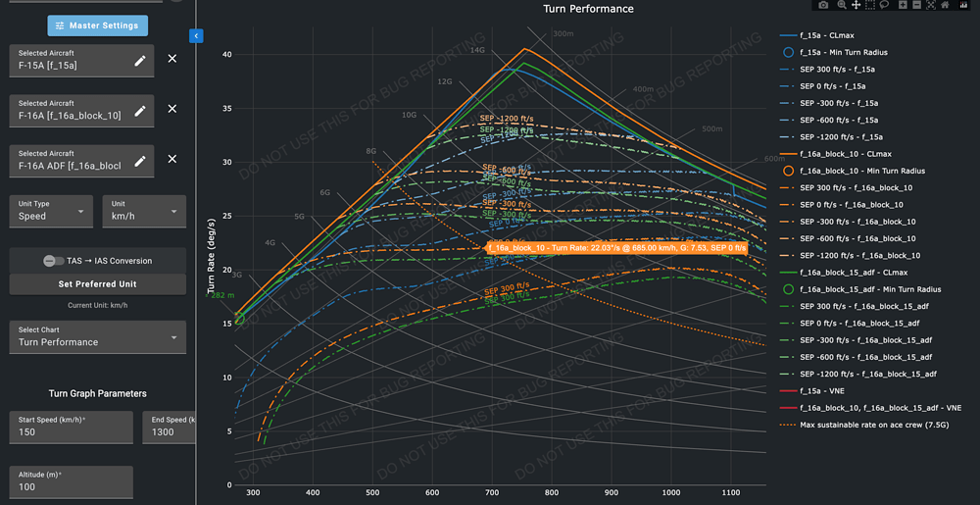Screen dimensions: 980x505
Task: Activate the Pan tool in chart toolbar
Action: (x=857, y=6)
